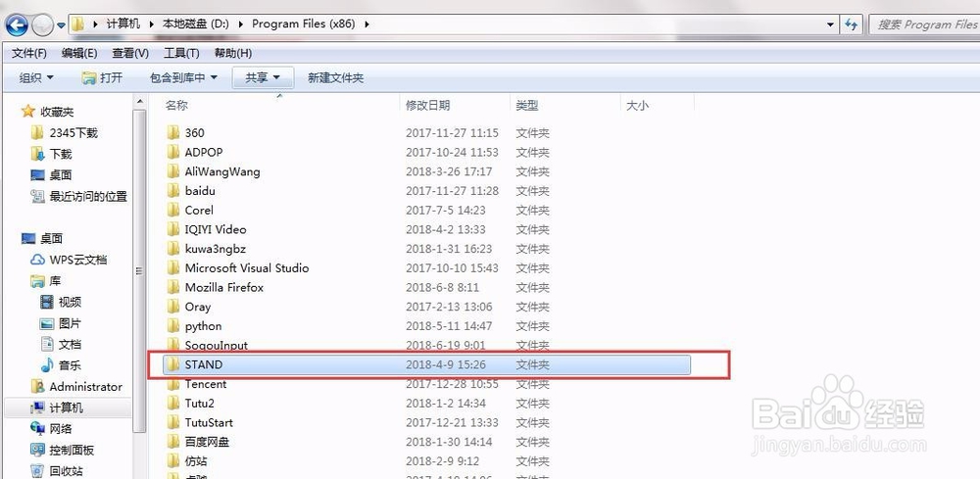Open the 图片 library icon
This screenshot has width=980, height=479.
47,323
